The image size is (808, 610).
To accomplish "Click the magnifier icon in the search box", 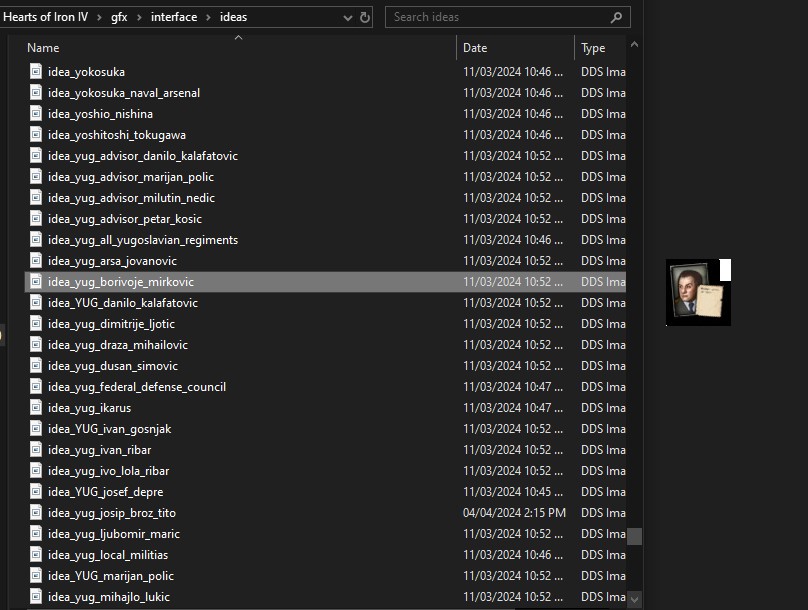I will (617, 17).
